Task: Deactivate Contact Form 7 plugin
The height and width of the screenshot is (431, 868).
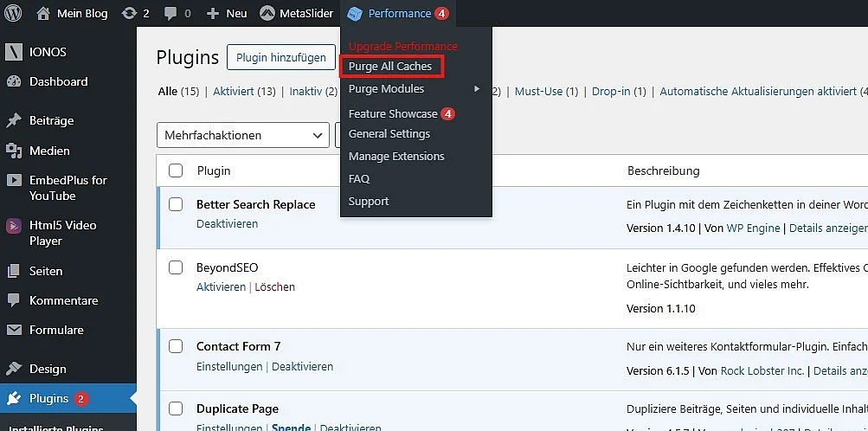Action: [302, 367]
